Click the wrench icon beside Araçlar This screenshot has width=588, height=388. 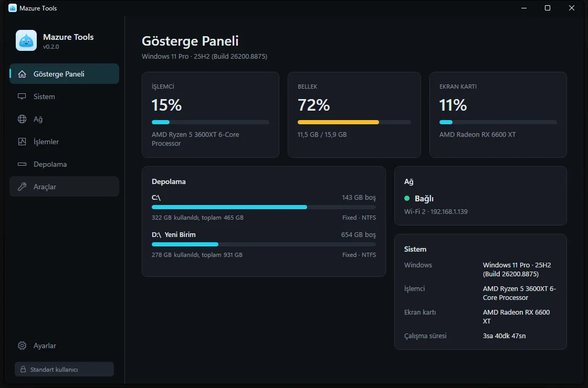coord(22,187)
